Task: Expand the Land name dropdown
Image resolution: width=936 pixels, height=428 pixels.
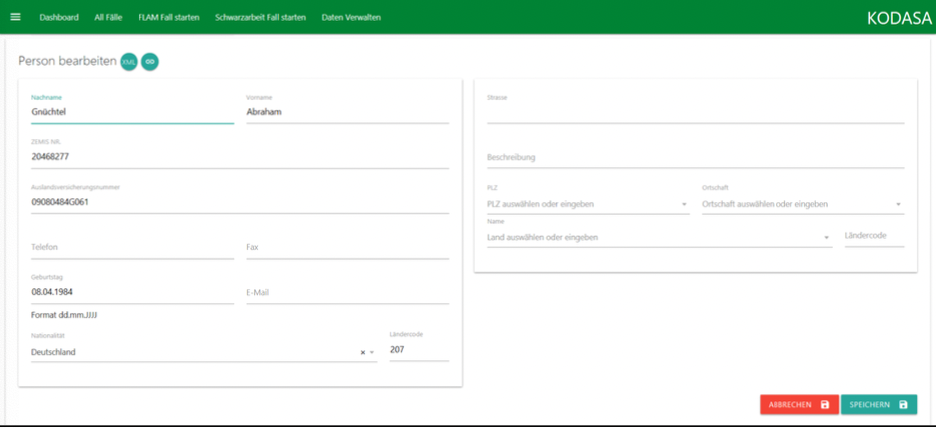Action: [827, 238]
